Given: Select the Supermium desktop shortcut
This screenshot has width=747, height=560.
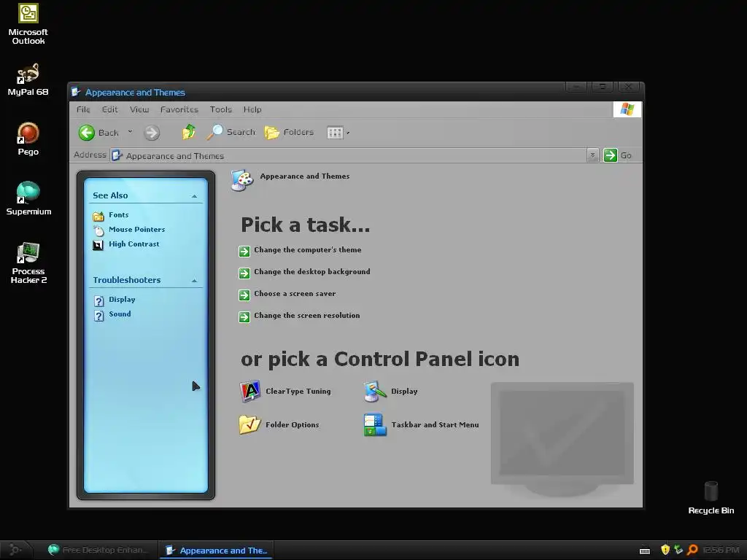Looking at the screenshot, I should [x=28, y=198].
